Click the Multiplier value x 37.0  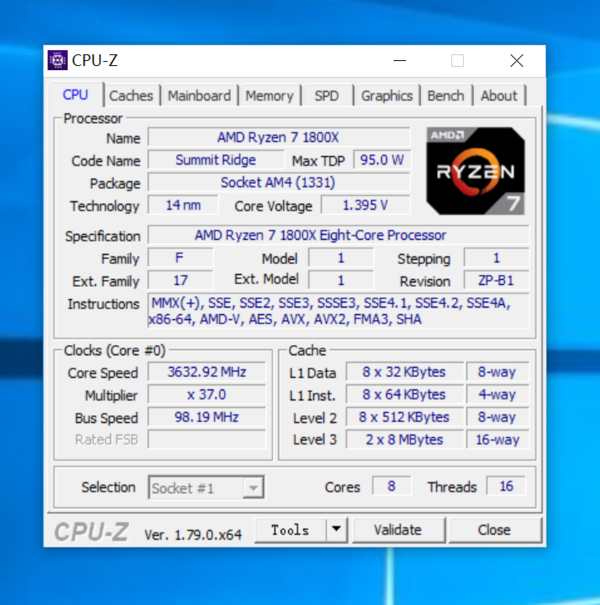point(207,395)
